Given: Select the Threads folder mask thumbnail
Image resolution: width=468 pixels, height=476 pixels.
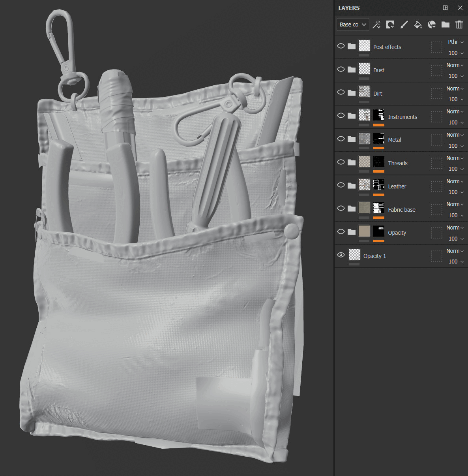Looking at the screenshot, I should click(x=379, y=162).
